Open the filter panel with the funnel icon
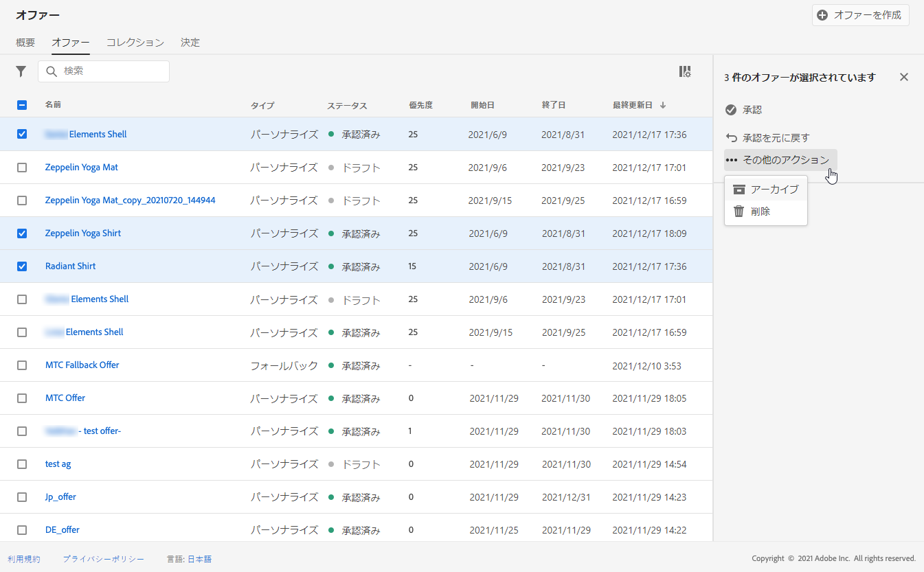The height and width of the screenshot is (572, 924). (21, 71)
